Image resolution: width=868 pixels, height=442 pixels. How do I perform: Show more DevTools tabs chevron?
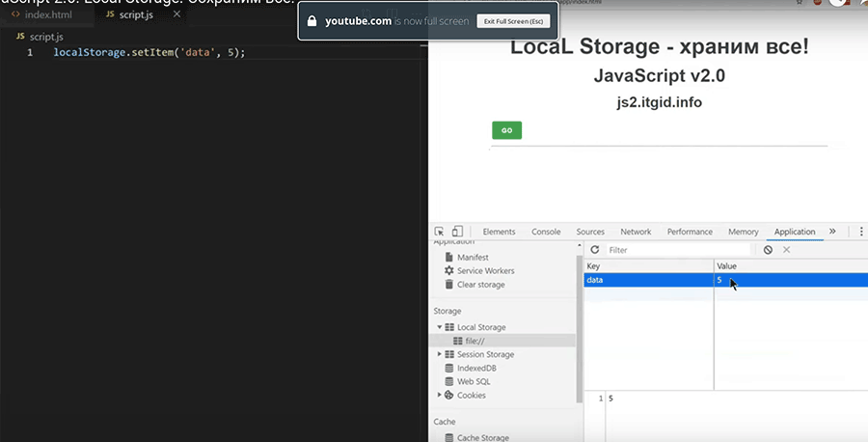pyautogui.click(x=832, y=232)
